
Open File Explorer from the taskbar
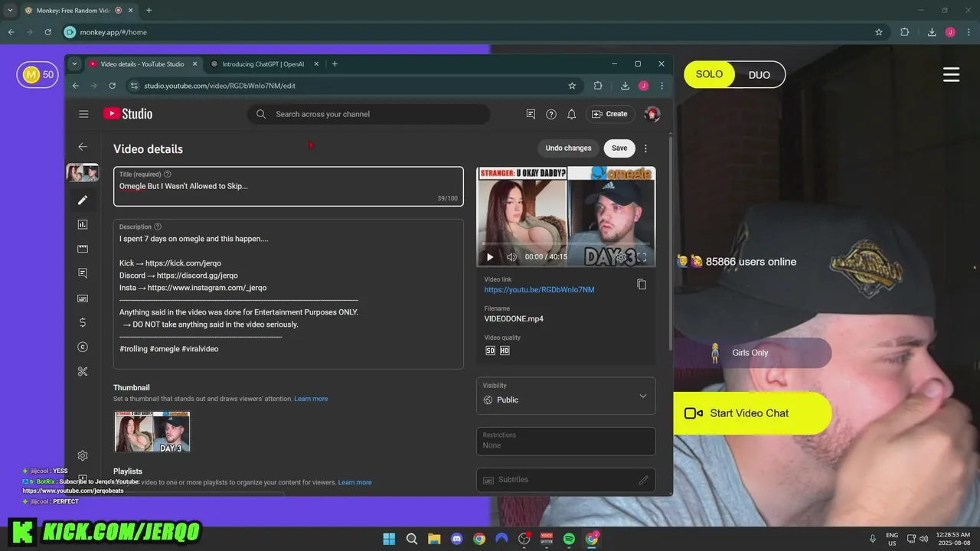434,539
